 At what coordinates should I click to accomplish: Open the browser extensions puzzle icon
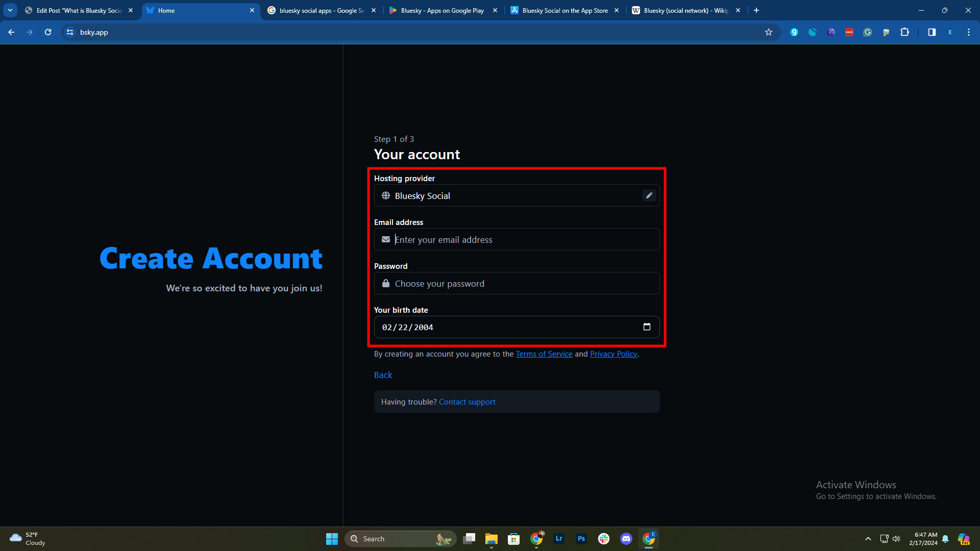coord(904,32)
